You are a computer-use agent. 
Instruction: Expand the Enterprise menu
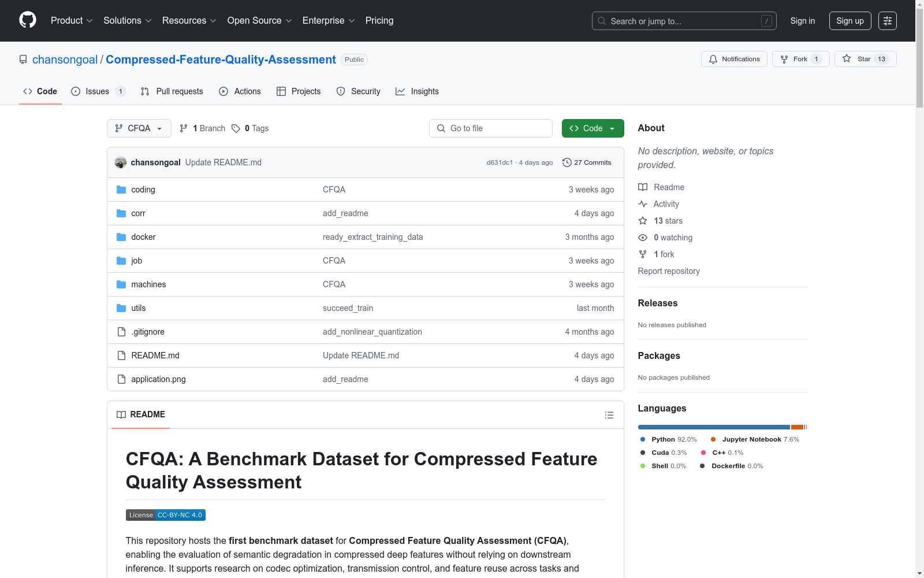click(x=329, y=21)
